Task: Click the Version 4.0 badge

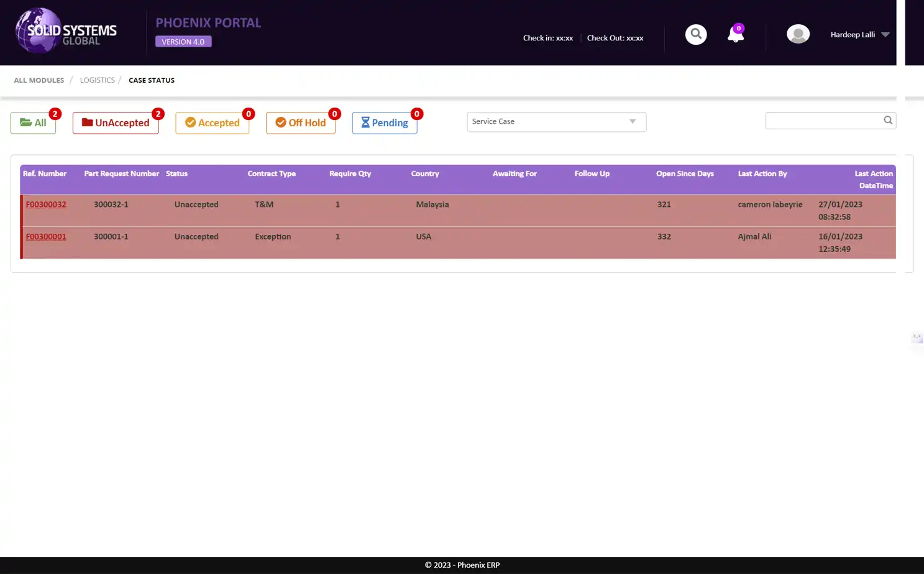Action: point(183,41)
